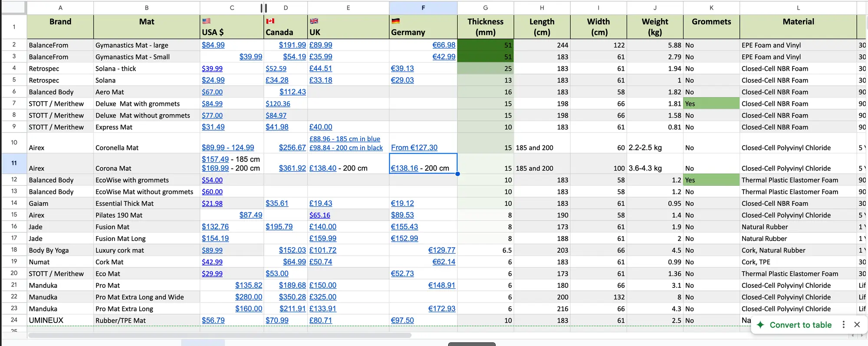Select the Cork, Natural Rubber material cell
This screenshot has width=868, height=346.
tap(798, 250)
